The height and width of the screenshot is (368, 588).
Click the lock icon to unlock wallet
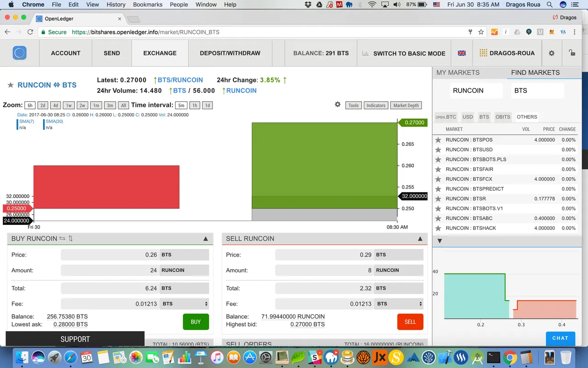[x=572, y=52]
